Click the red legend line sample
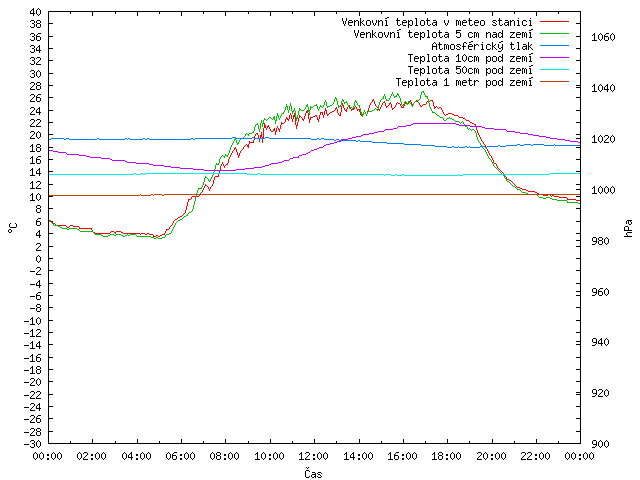640x480 pixels. [554, 22]
